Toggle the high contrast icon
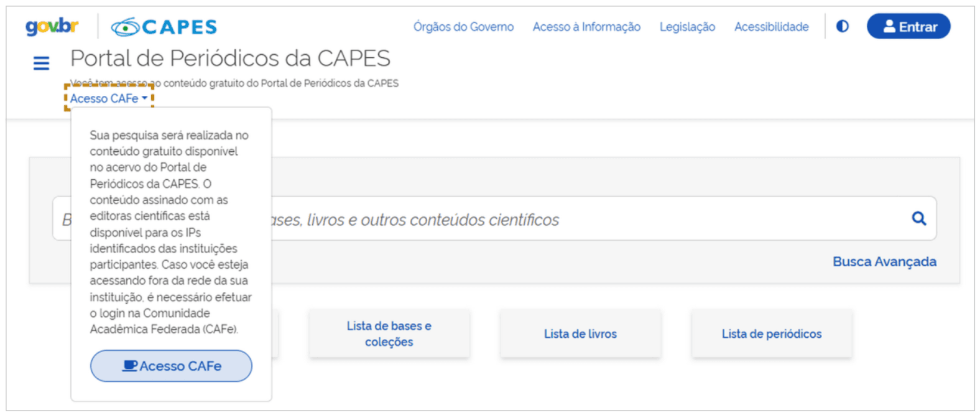Screen dimensions: 980x415 (x=843, y=26)
